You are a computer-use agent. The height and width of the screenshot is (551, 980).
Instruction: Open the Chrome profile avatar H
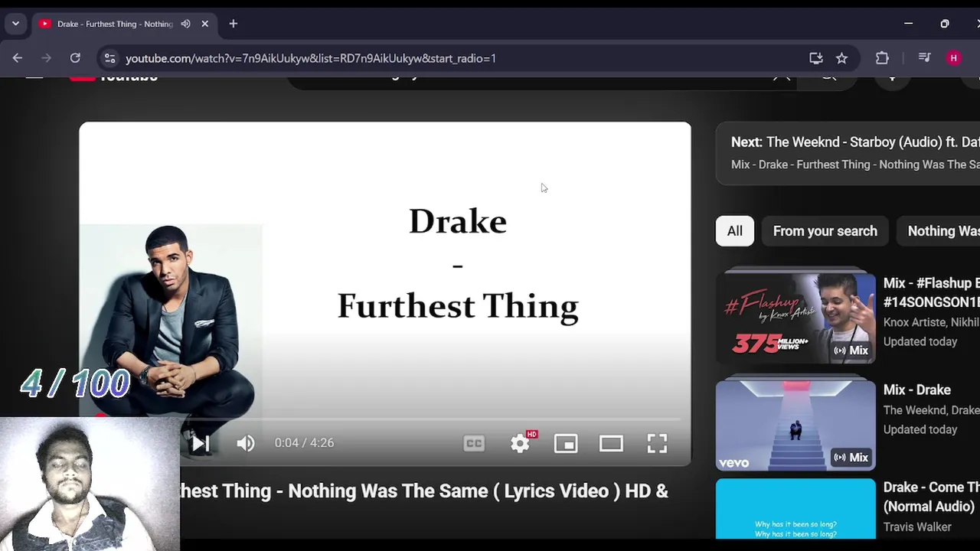point(953,58)
